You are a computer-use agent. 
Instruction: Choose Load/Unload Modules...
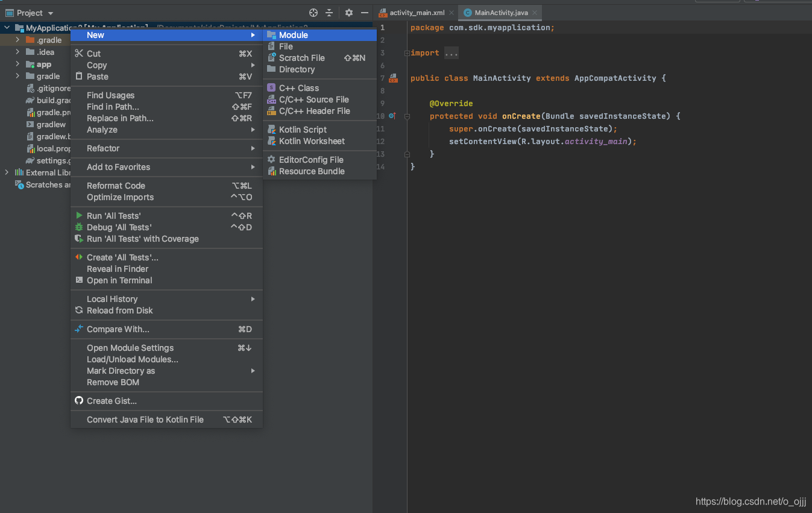click(166, 359)
